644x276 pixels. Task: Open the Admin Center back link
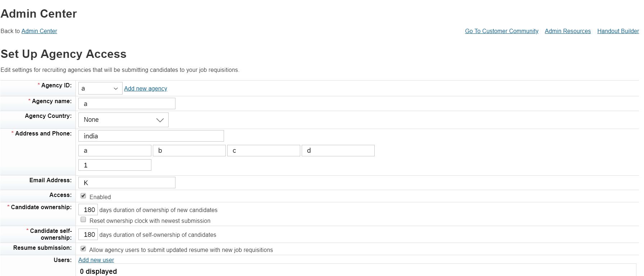pyautogui.click(x=39, y=31)
